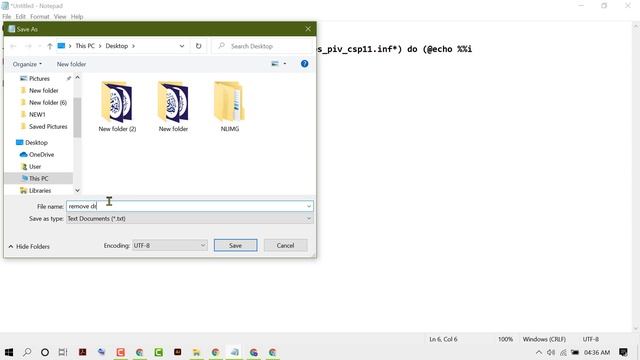The image size is (640, 360).
Task: Expand the address bar previous locations dropdown
Action: (x=182, y=46)
